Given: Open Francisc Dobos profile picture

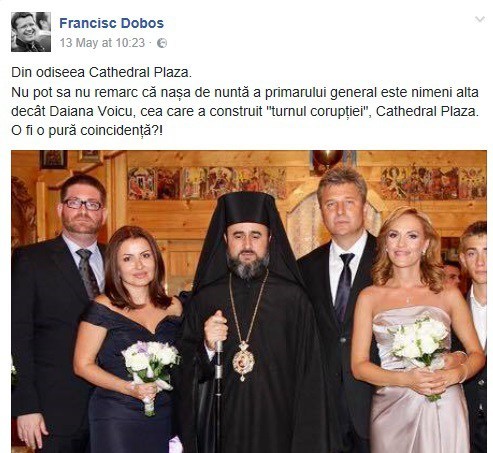Looking at the screenshot, I should [x=31, y=32].
